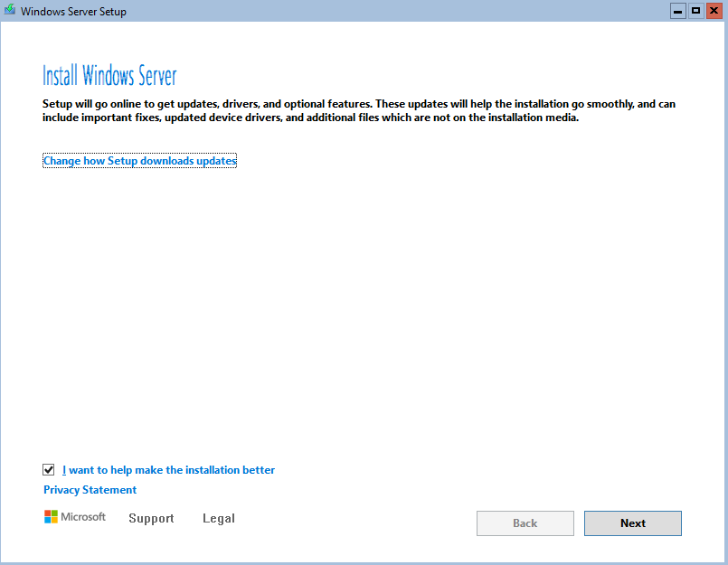Click the Microsoft wordmark at the bottom
This screenshot has height=565, width=728.
click(83, 516)
